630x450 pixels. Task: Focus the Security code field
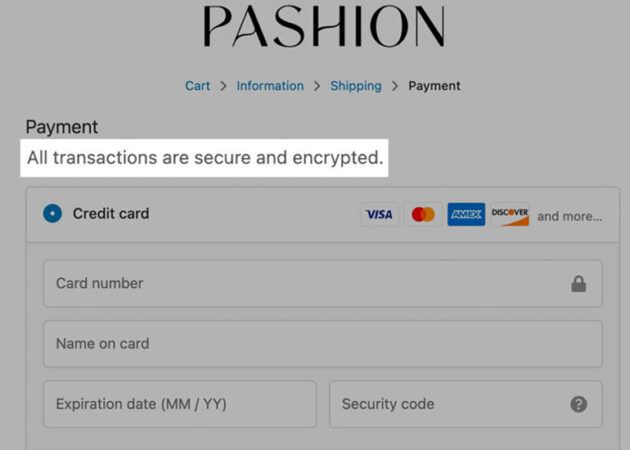[x=466, y=404]
